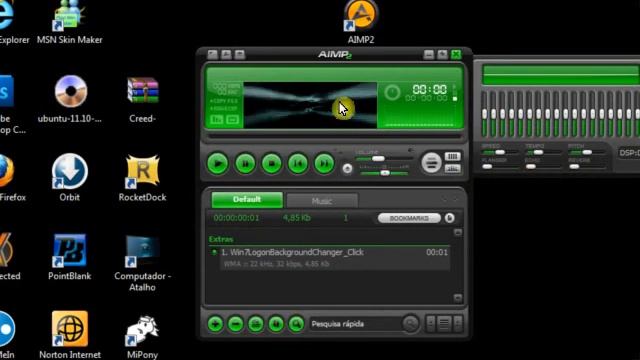Remove files with the green minus button
The width and height of the screenshot is (640, 360).
[x=236, y=324]
